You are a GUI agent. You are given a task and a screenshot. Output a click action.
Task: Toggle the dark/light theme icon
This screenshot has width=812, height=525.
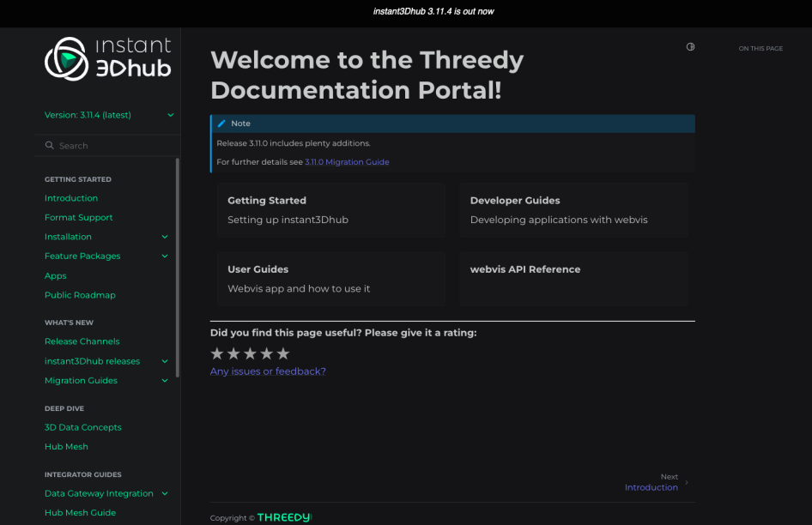coord(690,46)
